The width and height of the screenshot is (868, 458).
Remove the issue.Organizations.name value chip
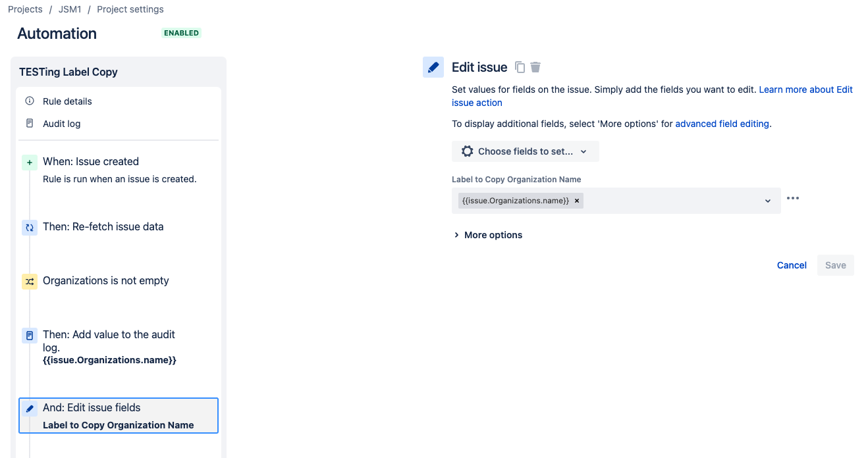coord(576,200)
